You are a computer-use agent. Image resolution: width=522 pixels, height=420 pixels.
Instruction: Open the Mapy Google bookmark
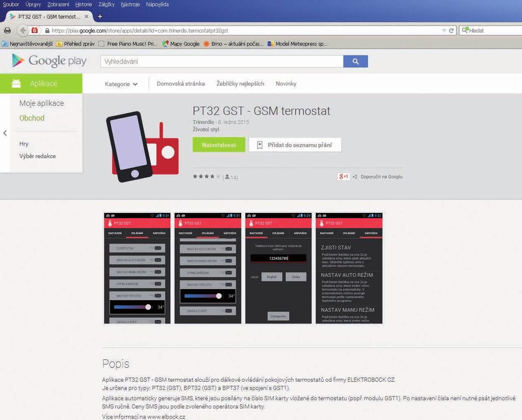point(181,44)
